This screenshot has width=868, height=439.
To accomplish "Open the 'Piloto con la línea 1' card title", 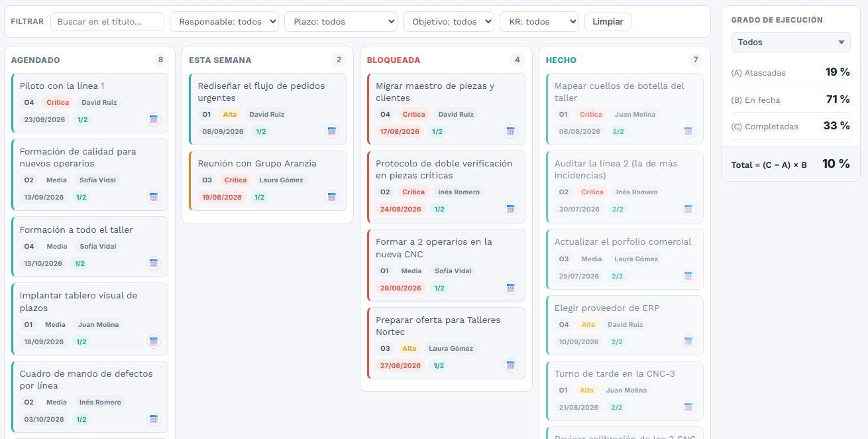I will click(x=62, y=86).
